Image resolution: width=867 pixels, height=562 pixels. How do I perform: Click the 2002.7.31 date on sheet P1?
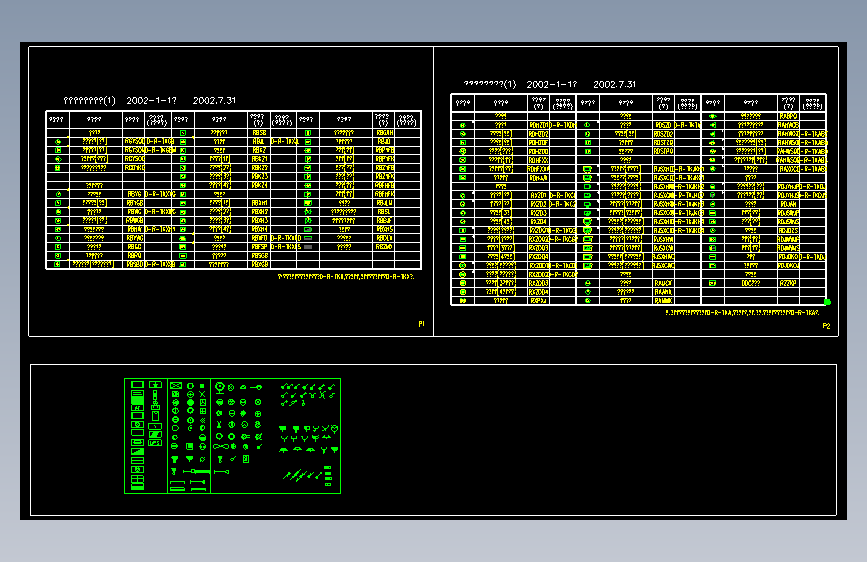pos(214,100)
